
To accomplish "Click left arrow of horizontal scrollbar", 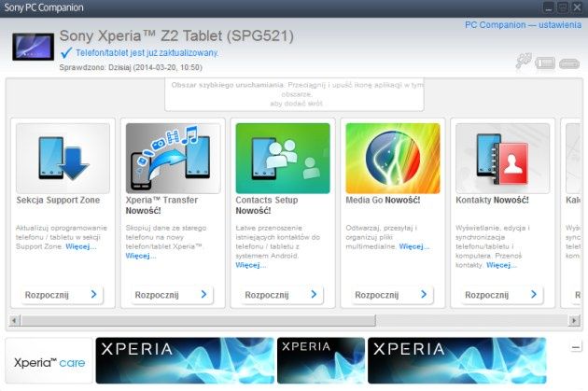I will (x=14, y=320).
